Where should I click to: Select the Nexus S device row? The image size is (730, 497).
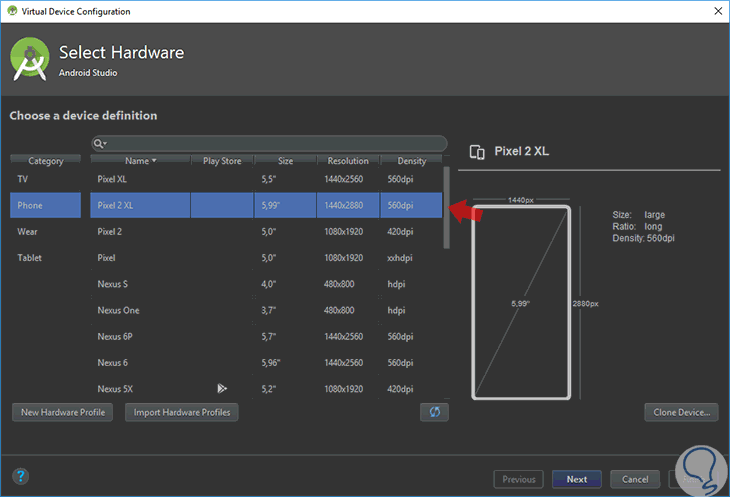tap(266, 284)
